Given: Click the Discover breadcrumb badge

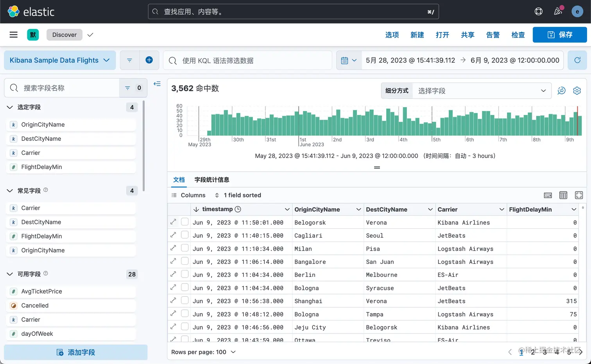Looking at the screenshot, I should (x=64, y=35).
